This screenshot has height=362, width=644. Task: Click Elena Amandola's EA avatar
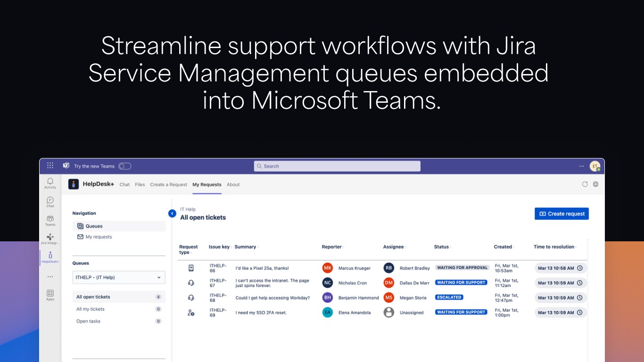pyautogui.click(x=328, y=312)
